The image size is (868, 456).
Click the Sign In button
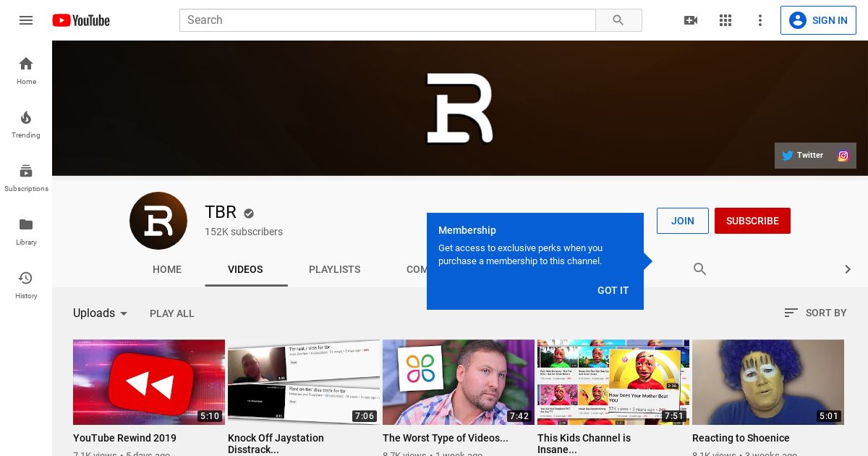tap(818, 20)
